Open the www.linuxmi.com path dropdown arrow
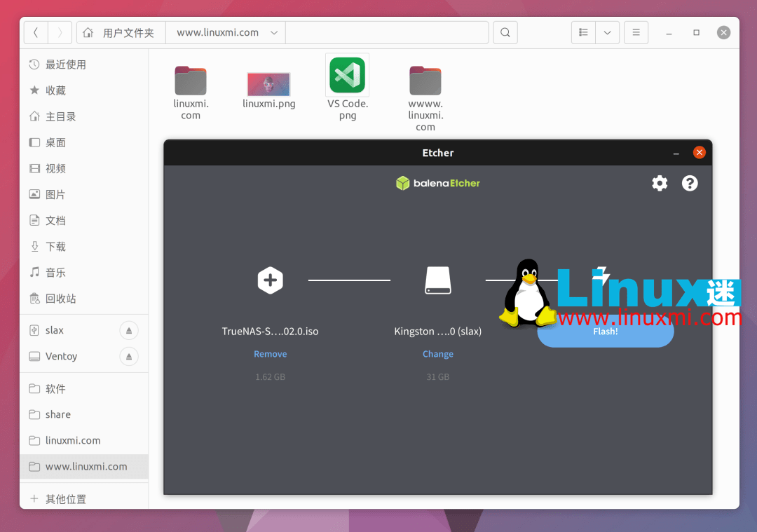Screen dimensions: 757x532 [x=274, y=33]
